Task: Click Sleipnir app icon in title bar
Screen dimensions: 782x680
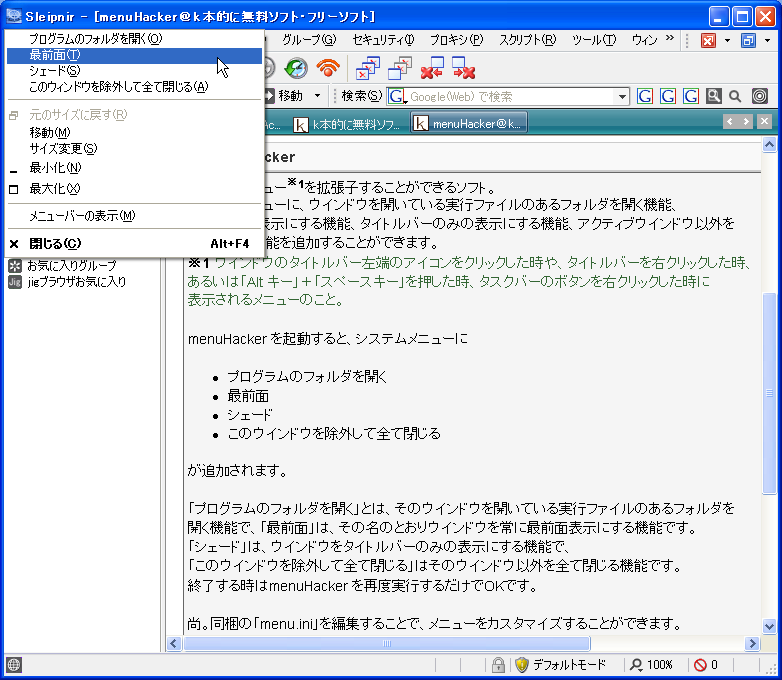Action: coord(13,16)
